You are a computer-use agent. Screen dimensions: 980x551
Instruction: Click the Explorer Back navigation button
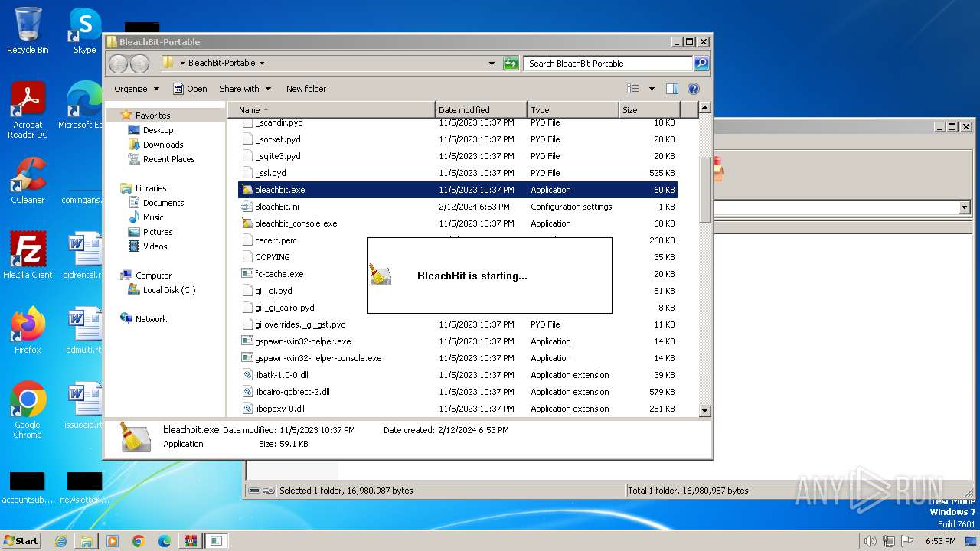[x=118, y=64]
